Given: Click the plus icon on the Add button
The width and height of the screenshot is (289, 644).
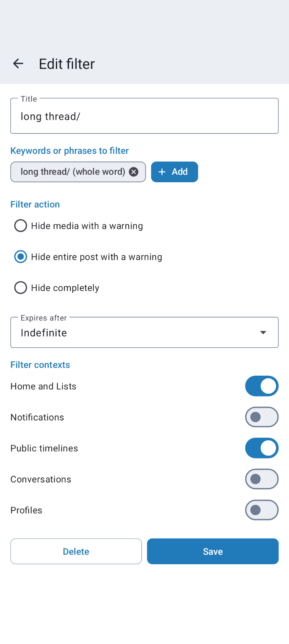Looking at the screenshot, I should point(162,172).
